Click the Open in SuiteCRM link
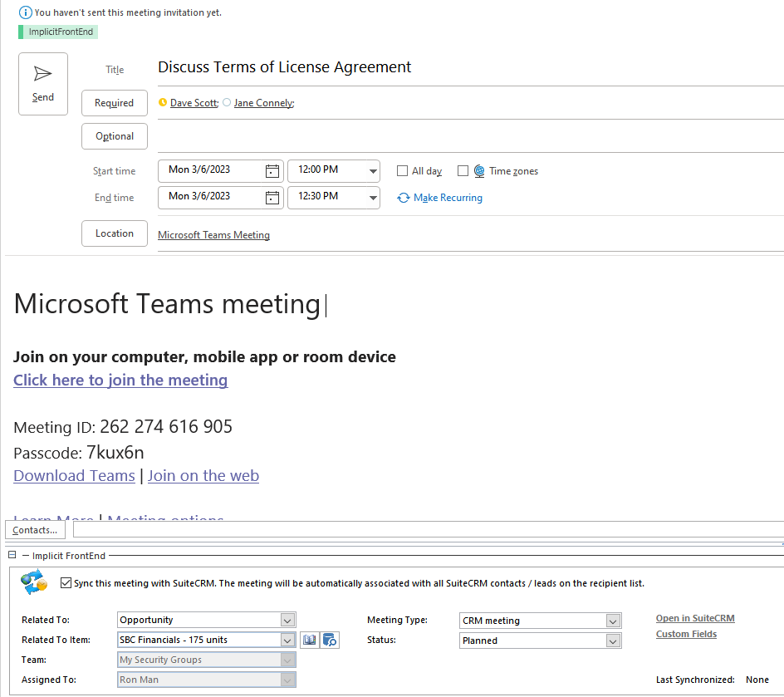 (x=694, y=618)
